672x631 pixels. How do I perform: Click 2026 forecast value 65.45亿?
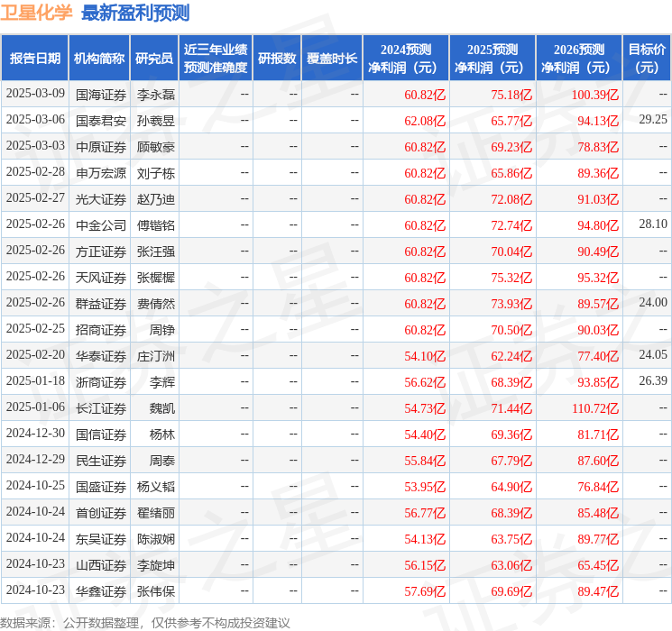[598, 565]
